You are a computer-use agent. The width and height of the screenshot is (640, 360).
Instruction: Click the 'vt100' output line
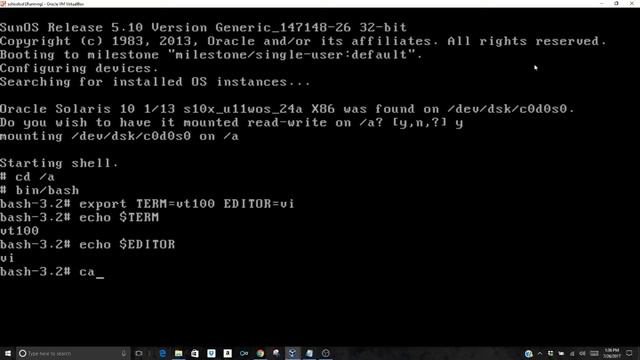pyautogui.click(x=20, y=231)
